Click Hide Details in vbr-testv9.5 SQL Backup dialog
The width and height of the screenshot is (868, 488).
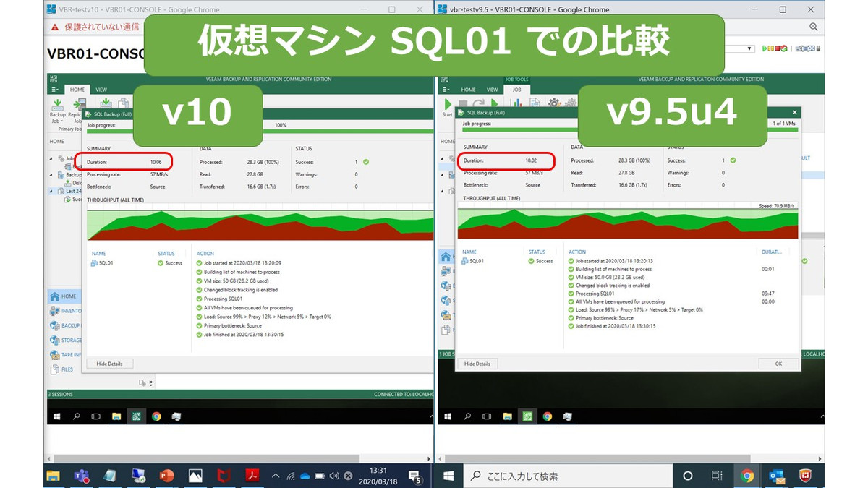(x=477, y=364)
